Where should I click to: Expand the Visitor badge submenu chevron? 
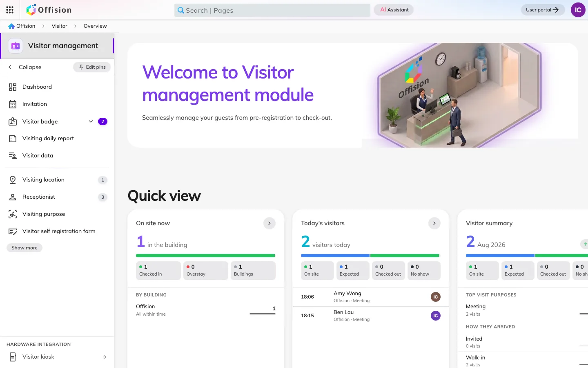click(x=91, y=121)
